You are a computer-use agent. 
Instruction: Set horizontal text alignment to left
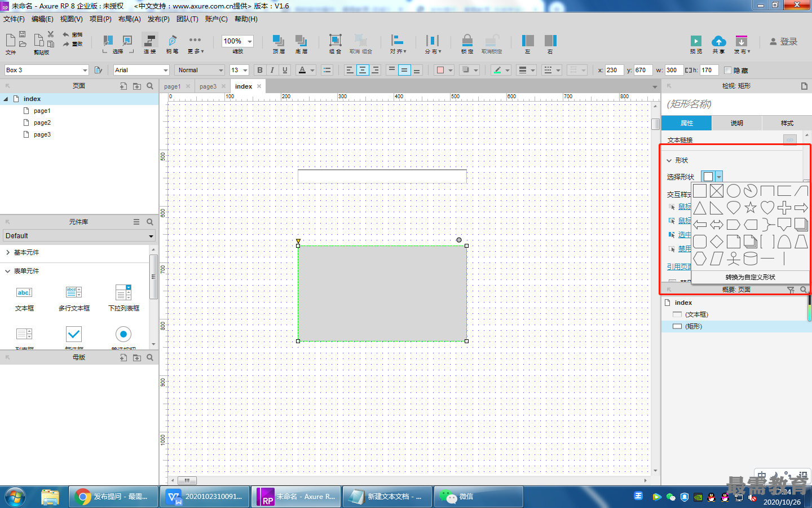(350, 70)
